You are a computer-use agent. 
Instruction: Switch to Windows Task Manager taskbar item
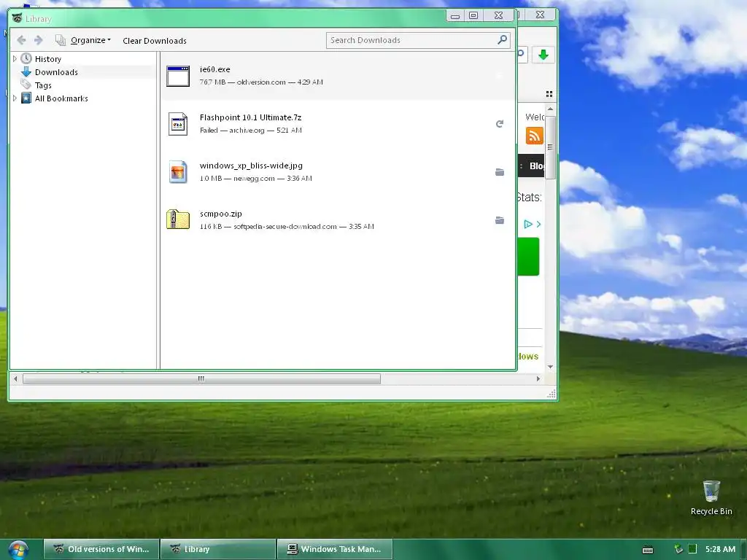(334, 549)
